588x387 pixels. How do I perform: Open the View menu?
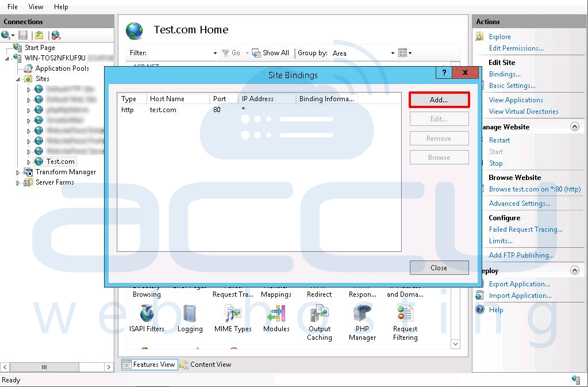coord(36,6)
